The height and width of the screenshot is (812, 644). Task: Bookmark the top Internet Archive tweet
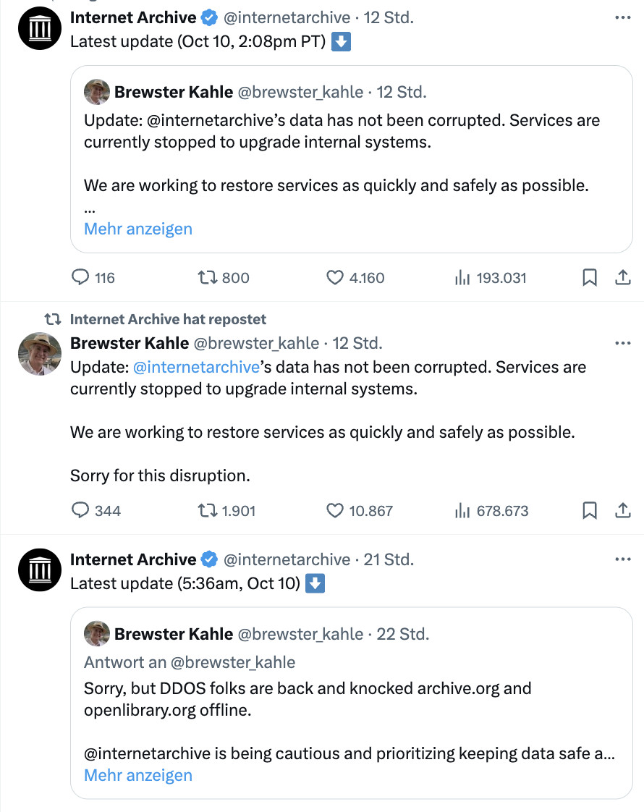[589, 277]
